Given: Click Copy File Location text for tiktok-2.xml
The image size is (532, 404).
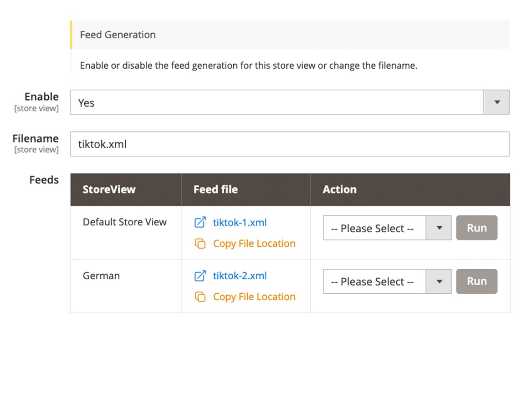Looking at the screenshot, I should pyautogui.click(x=254, y=297).
